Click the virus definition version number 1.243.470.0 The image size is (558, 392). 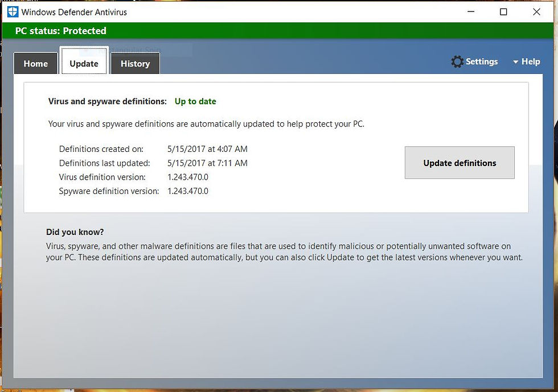coord(188,177)
